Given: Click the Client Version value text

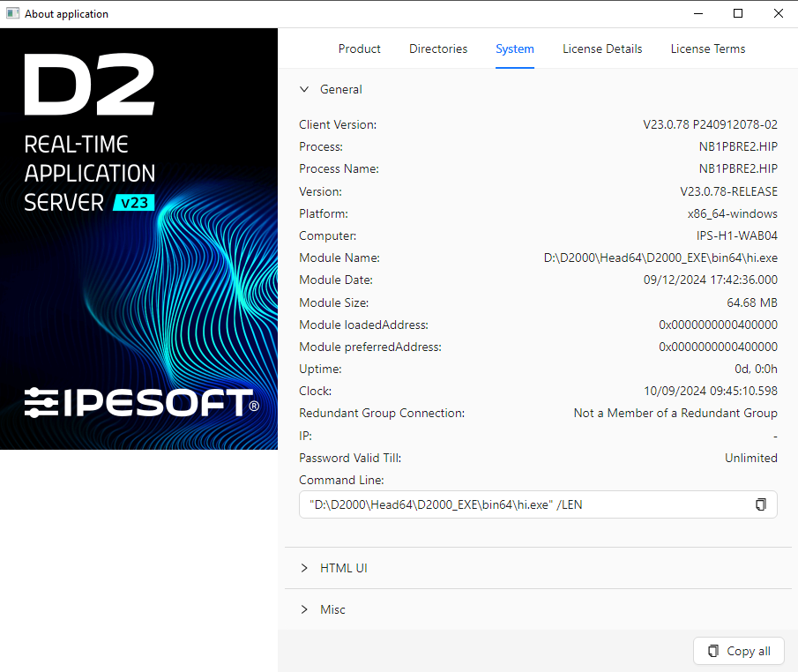Looking at the screenshot, I should tap(710, 124).
